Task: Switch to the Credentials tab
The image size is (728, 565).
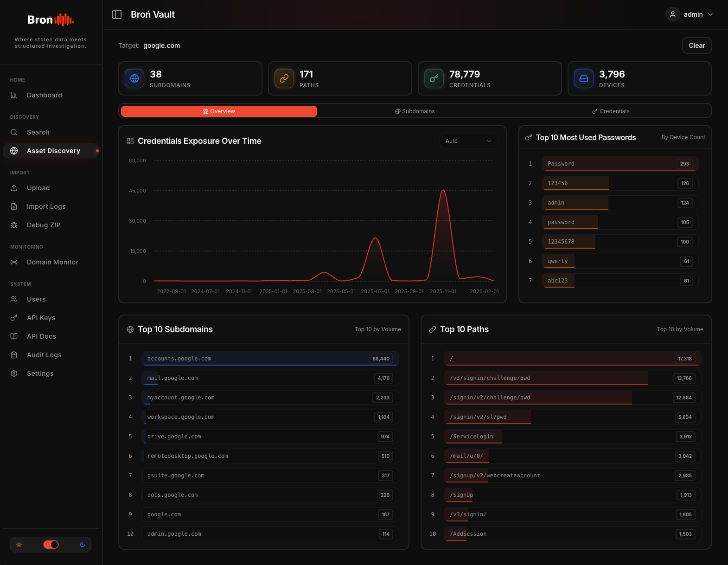Action: 611,111
